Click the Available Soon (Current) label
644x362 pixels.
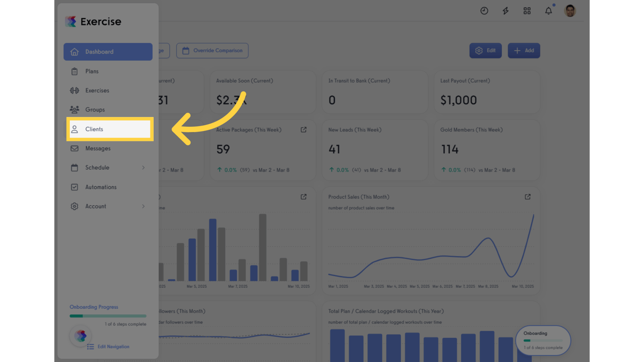click(x=244, y=81)
